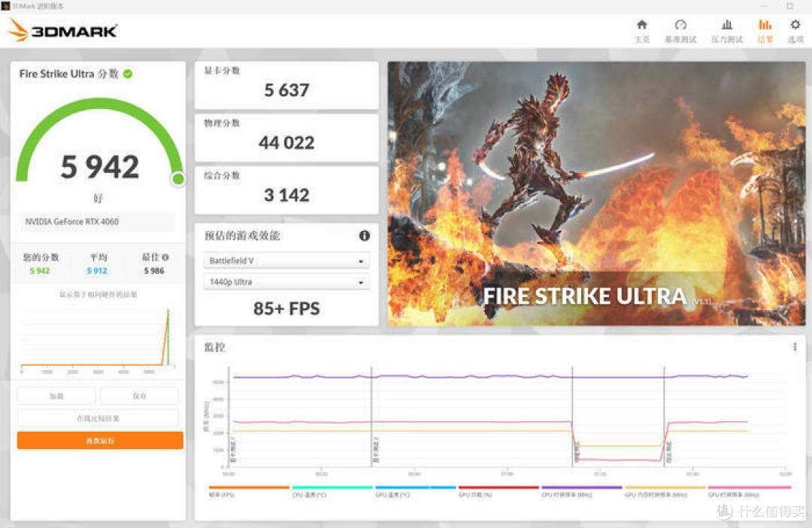Select the orange Results (结果) tab
The image size is (812, 528).
(x=765, y=31)
